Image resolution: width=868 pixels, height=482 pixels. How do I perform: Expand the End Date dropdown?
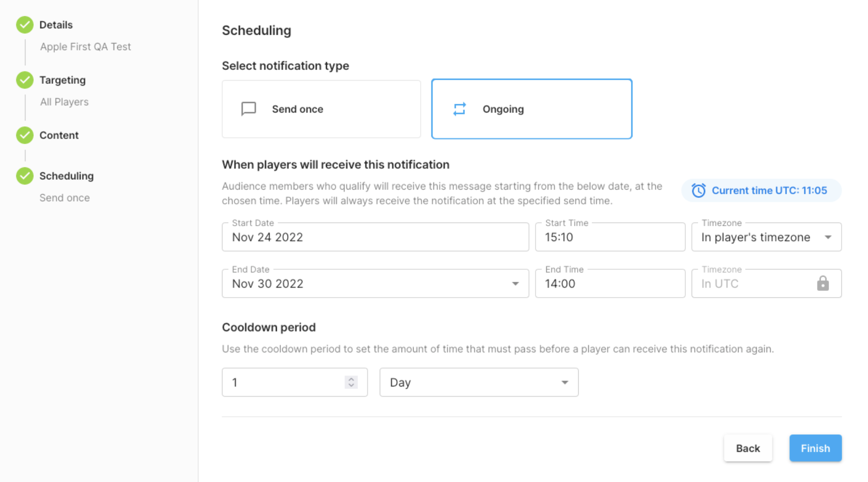tap(515, 284)
